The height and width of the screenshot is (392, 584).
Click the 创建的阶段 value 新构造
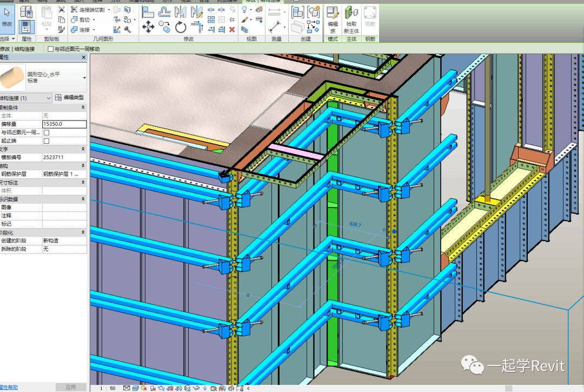tap(64, 241)
